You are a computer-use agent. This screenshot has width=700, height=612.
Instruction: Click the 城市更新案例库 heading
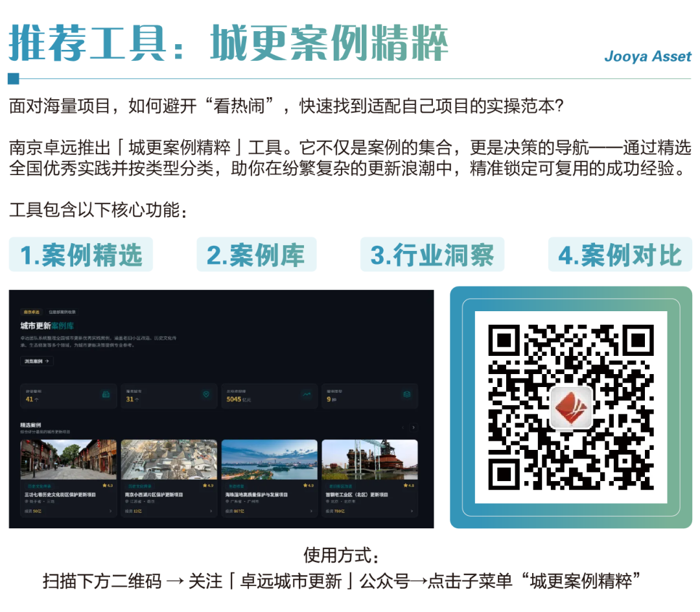(x=47, y=326)
